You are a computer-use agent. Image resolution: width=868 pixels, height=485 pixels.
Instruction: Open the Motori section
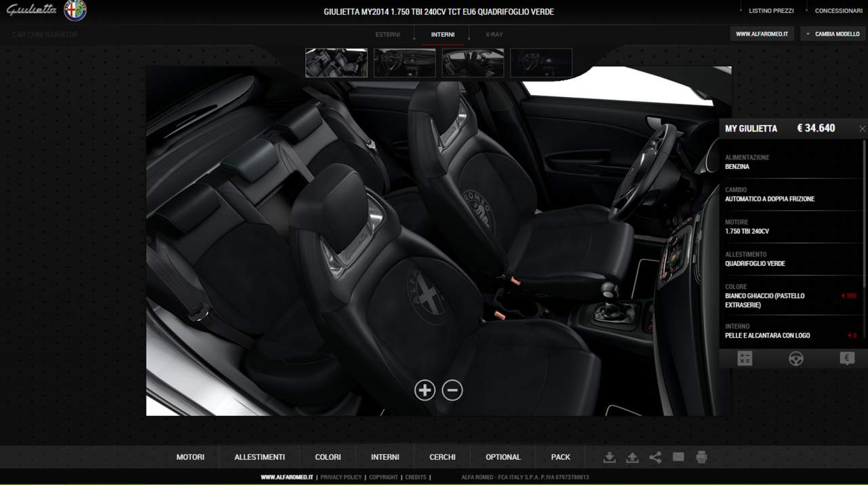pyautogui.click(x=191, y=457)
